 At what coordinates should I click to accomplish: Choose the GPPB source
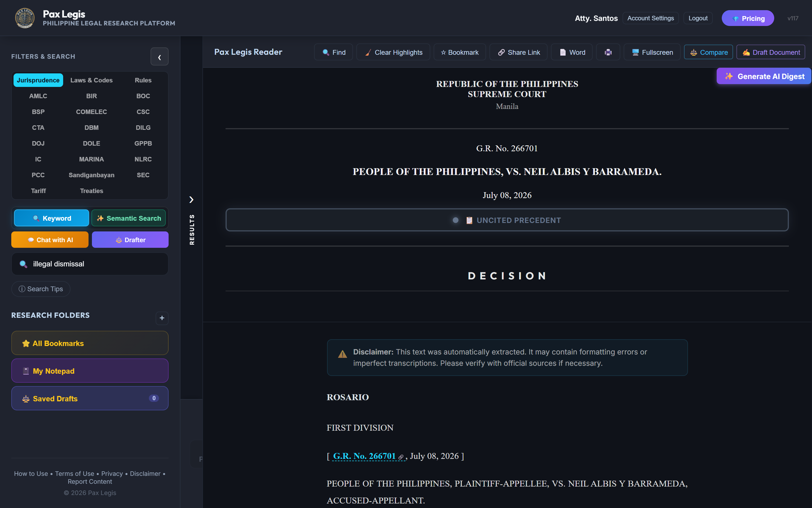click(x=143, y=143)
